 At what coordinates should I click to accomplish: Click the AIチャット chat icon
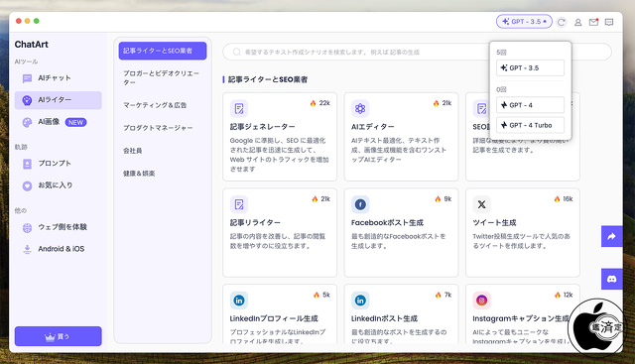(x=27, y=78)
